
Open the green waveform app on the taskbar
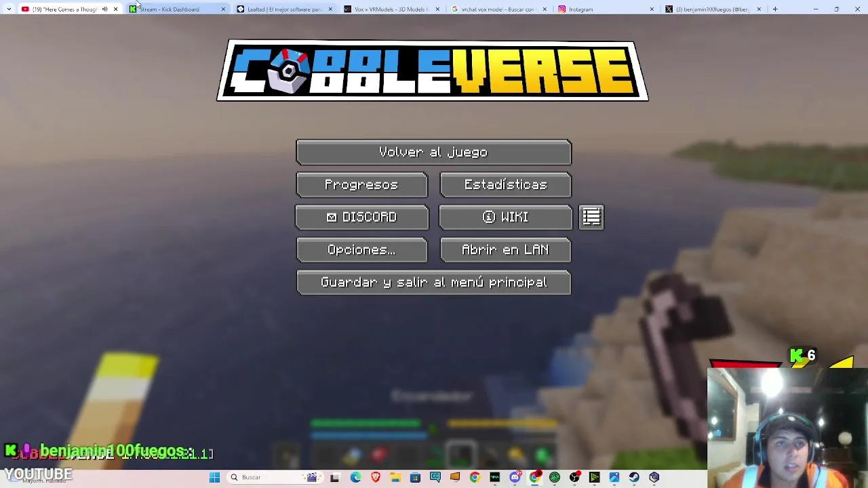494,477
